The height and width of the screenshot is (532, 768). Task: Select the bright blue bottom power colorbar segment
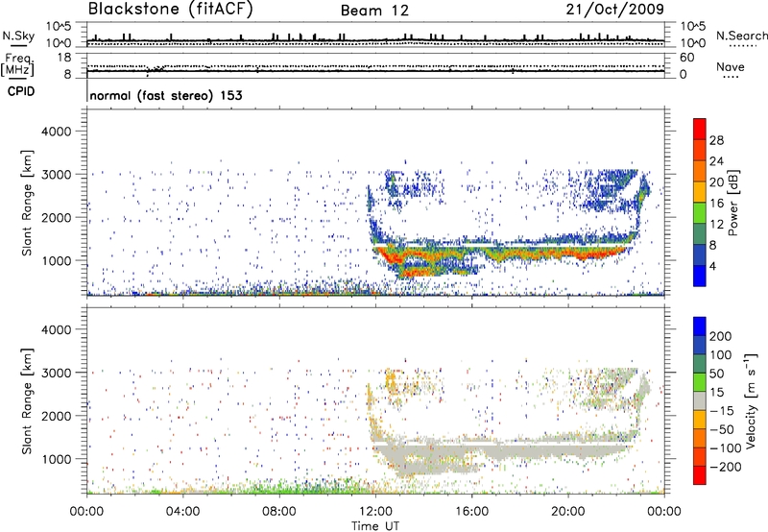pos(700,276)
